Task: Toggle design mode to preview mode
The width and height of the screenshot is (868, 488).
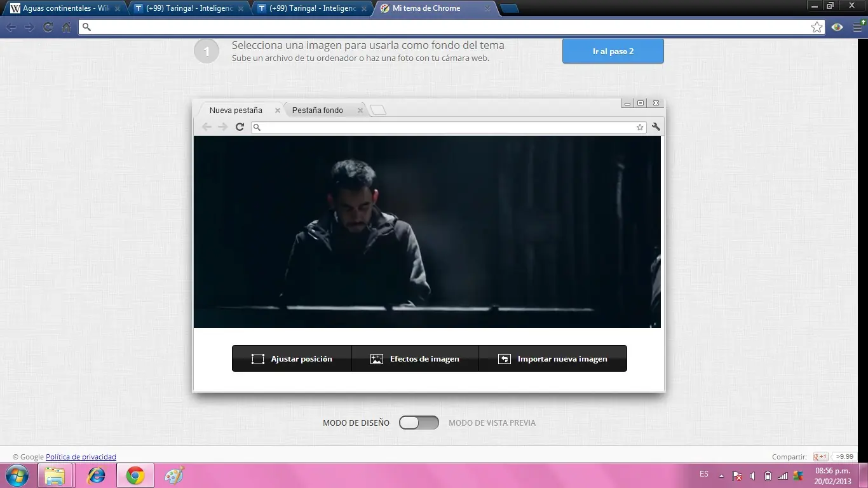Action: pos(419,423)
